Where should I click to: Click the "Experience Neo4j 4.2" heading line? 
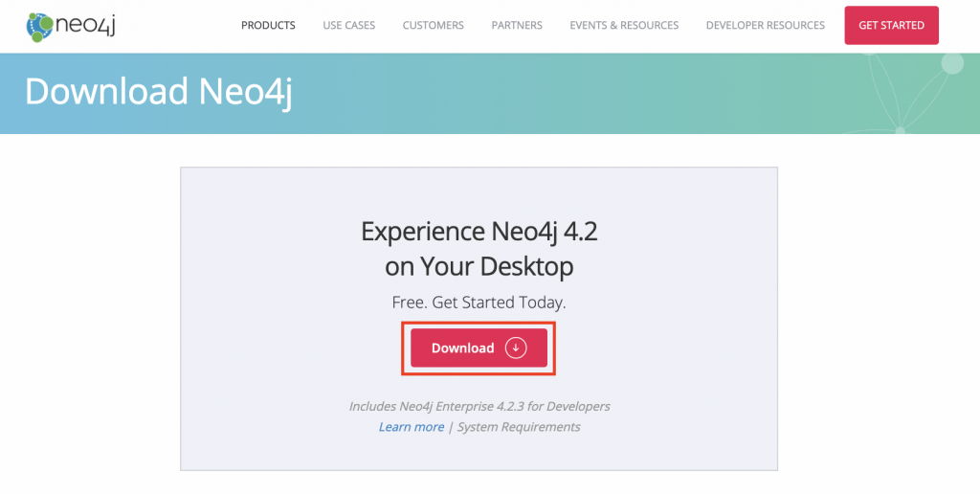(x=479, y=232)
